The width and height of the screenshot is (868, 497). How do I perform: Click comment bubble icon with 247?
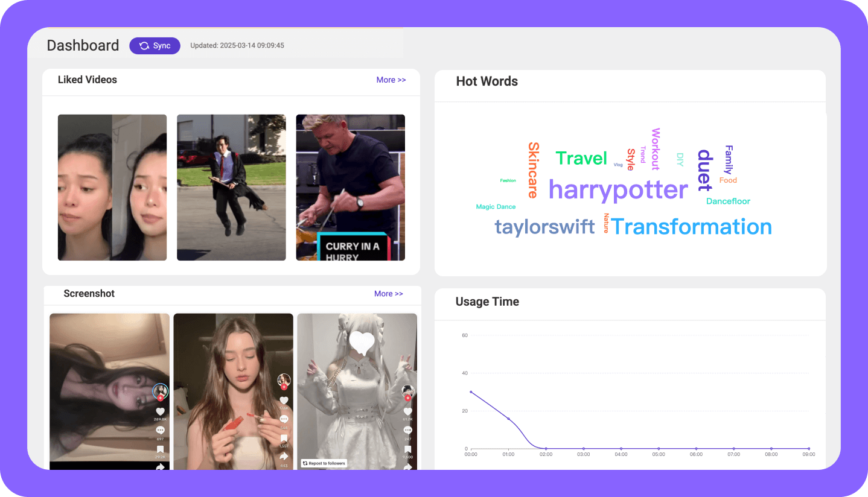(x=407, y=430)
